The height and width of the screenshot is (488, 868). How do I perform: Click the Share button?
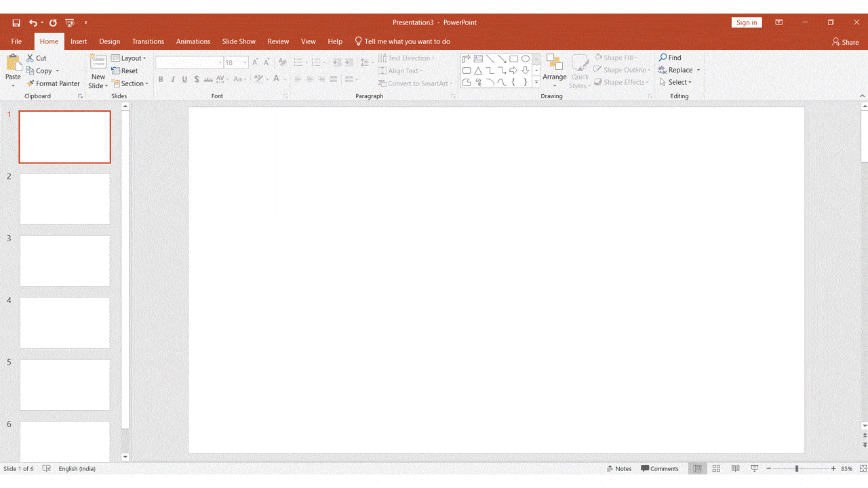pyautogui.click(x=846, y=42)
